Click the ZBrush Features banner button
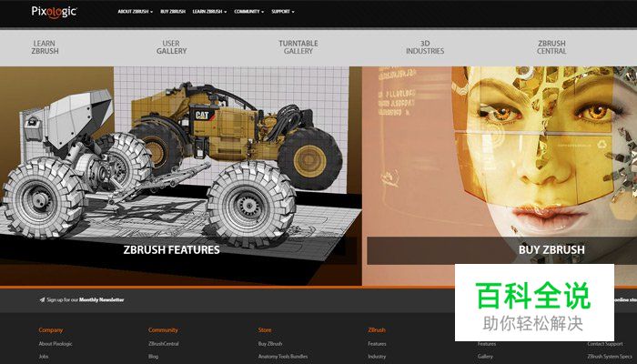The width and height of the screenshot is (637, 364). (x=172, y=249)
